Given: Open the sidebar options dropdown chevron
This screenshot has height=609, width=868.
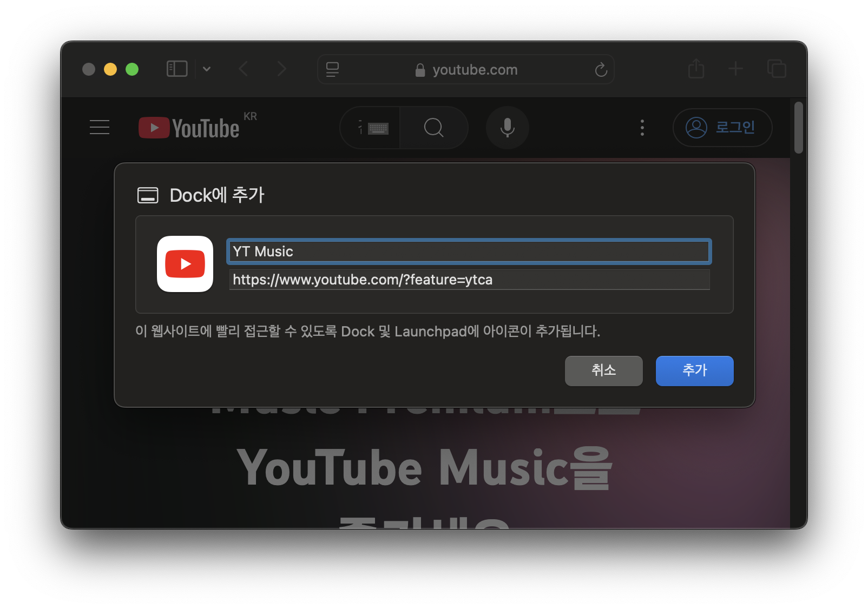Looking at the screenshot, I should coord(207,69).
